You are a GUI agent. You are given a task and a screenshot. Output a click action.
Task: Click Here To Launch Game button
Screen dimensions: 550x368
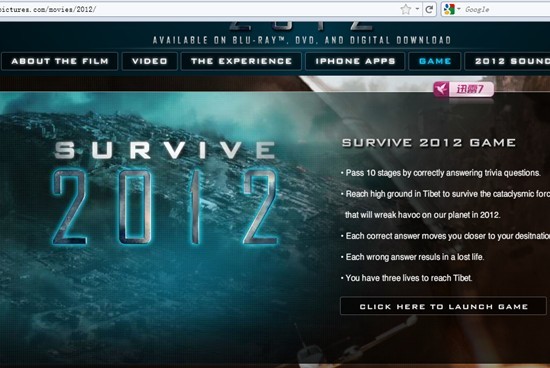[x=443, y=306]
